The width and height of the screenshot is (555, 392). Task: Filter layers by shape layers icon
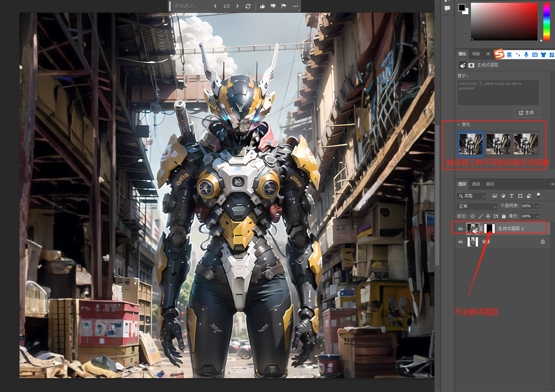coord(520,196)
